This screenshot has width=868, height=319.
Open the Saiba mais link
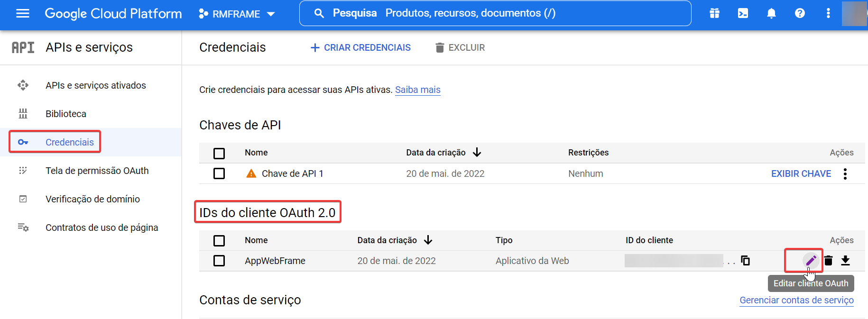(418, 90)
